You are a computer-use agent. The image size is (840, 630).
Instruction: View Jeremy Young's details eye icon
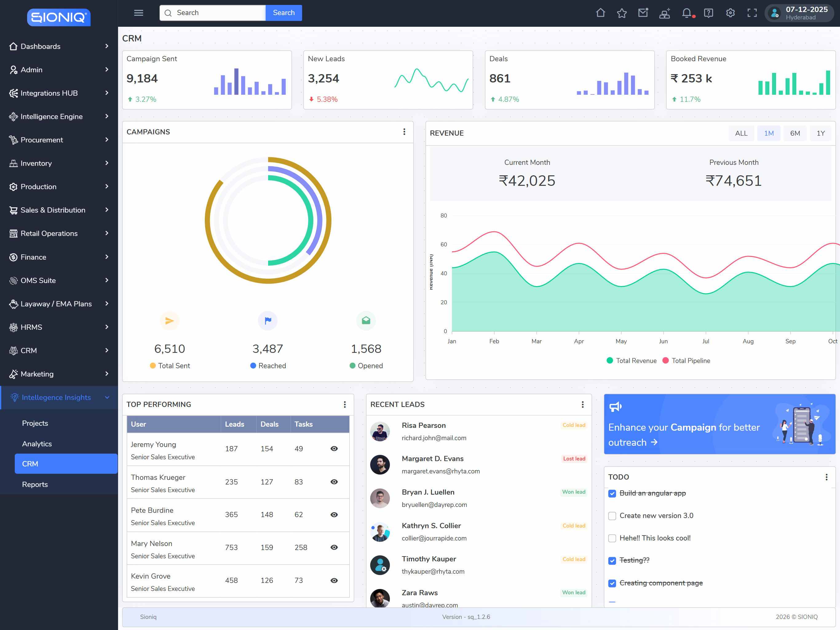tap(334, 449)
